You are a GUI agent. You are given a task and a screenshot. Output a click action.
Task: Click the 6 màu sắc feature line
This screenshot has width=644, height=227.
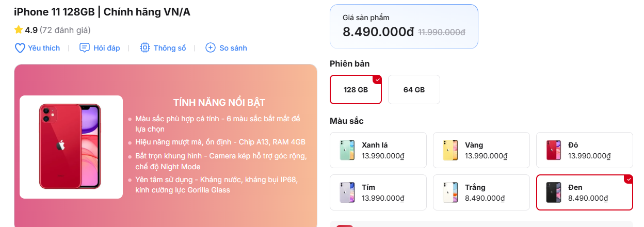218,124
